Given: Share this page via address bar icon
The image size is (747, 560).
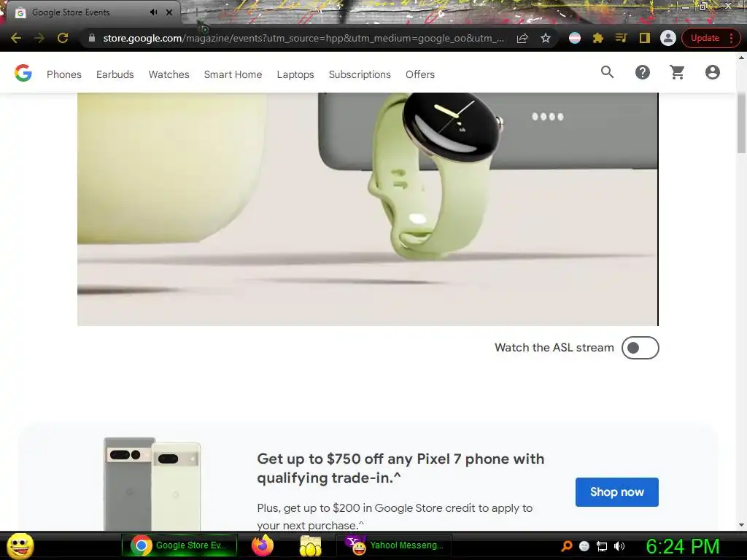Looking at the screenshot, I should coord(522,38).
